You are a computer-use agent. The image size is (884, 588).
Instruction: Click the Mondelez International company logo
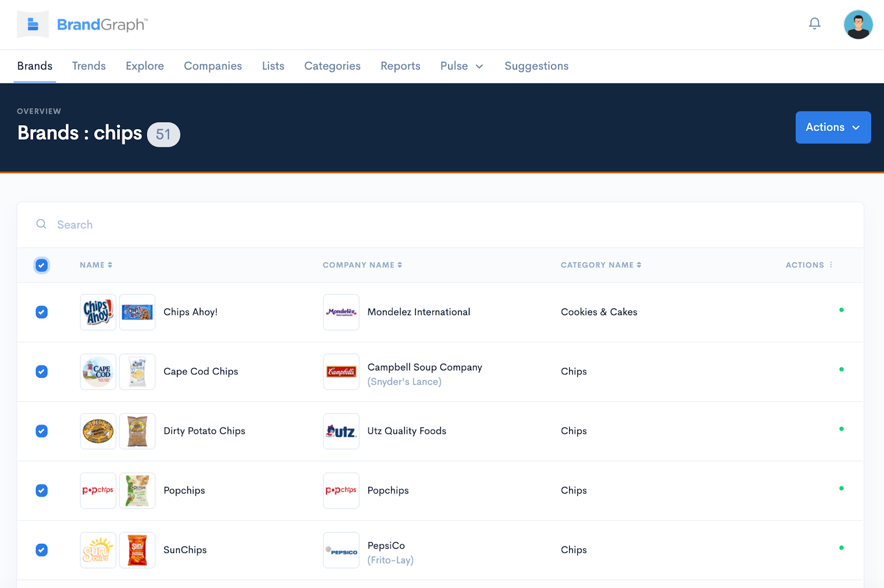point(341,312)
